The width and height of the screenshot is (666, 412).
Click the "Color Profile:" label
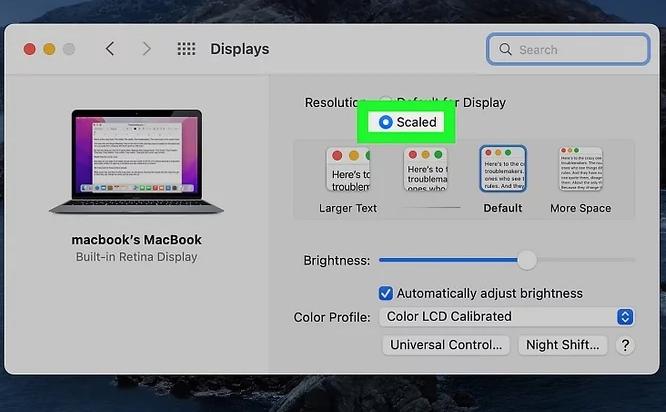coord(332,317)
